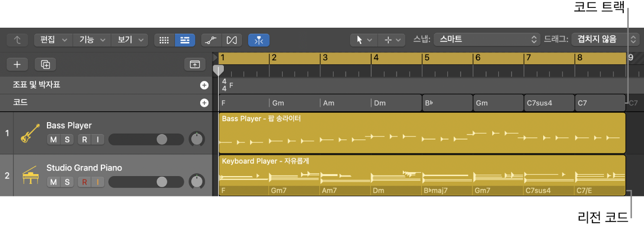Open the 편집 menu
Viewport: 644px width, 229px height.
pyautogui.click(x=53, y=40)
